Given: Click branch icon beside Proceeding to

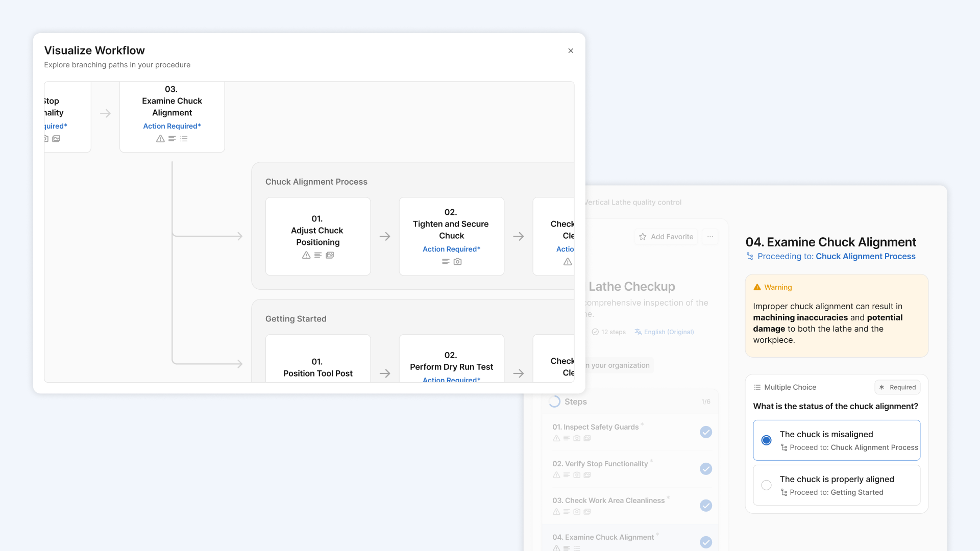Looking at the screenshot, I should tap(750, 256).
